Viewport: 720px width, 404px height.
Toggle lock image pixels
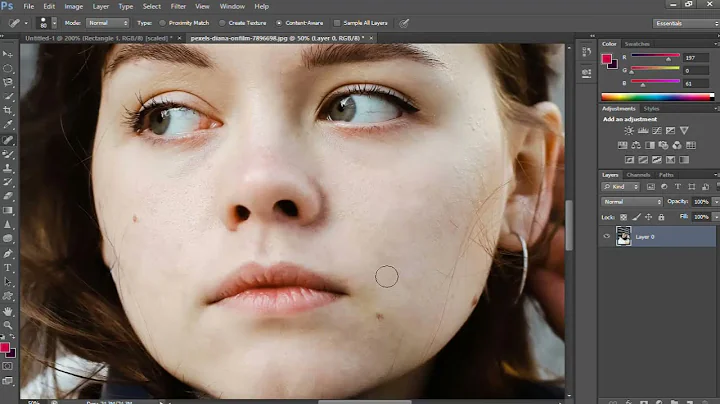coord(636,217)
